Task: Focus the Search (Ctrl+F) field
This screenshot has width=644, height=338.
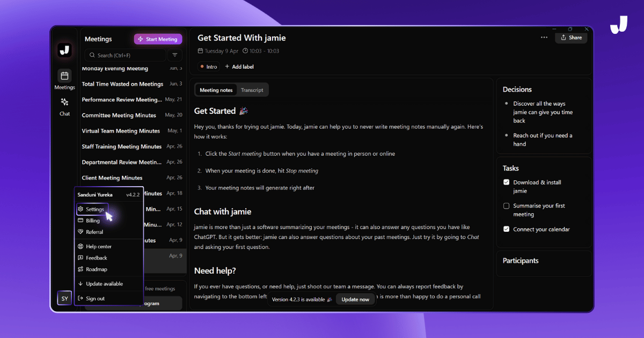Action: (x=126, y=55)
